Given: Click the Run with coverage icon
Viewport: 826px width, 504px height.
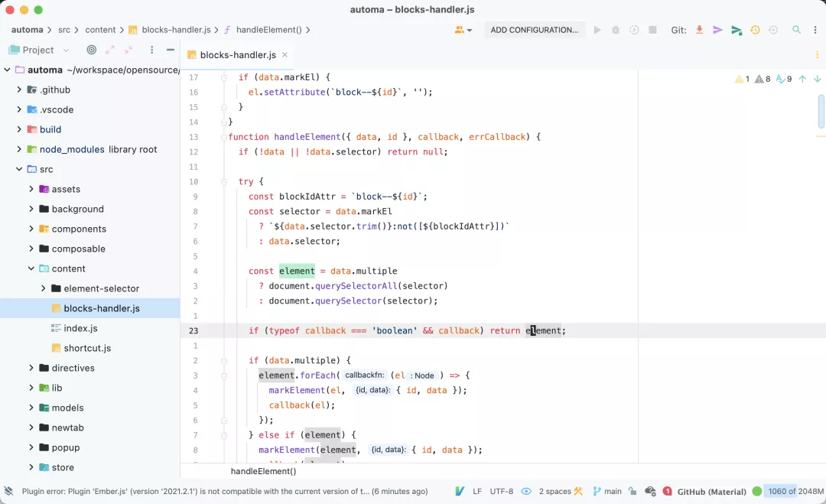Looking at the screenshot, I should pos(634,30).
